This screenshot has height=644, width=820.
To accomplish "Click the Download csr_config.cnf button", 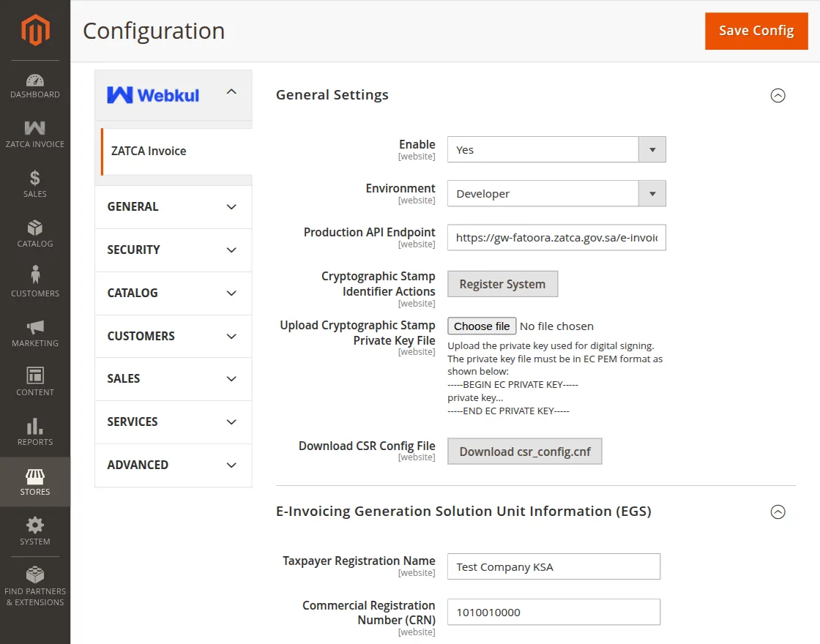I will click(524, 452).
